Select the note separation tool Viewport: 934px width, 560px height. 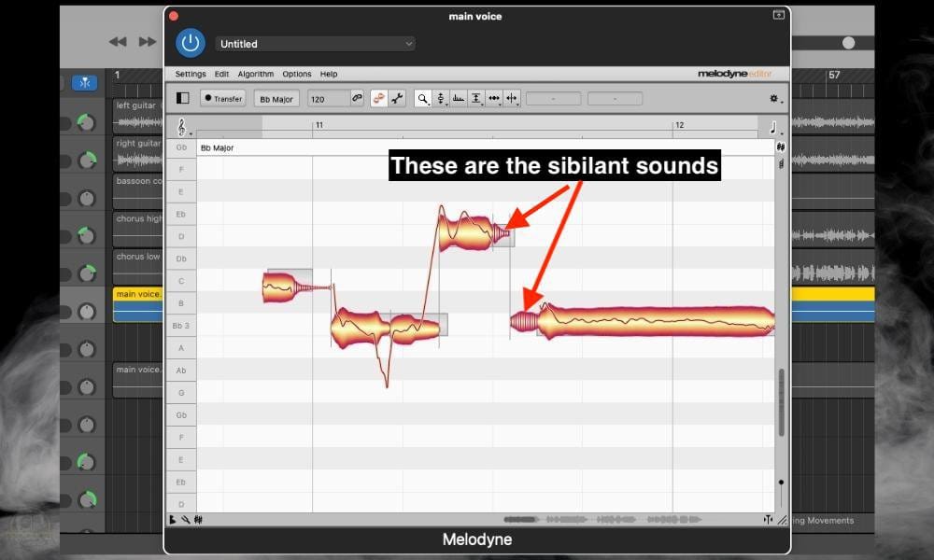[512, 99]
